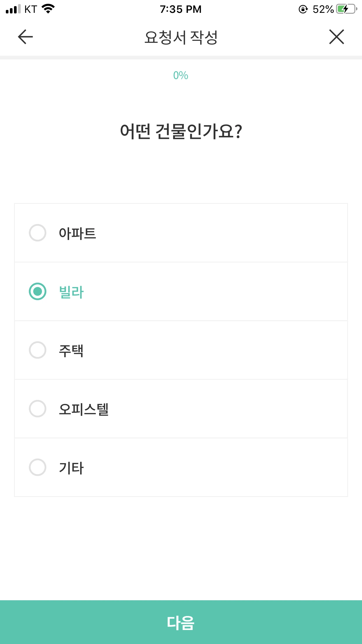Select the 기타 radio button

coord(38,467)
